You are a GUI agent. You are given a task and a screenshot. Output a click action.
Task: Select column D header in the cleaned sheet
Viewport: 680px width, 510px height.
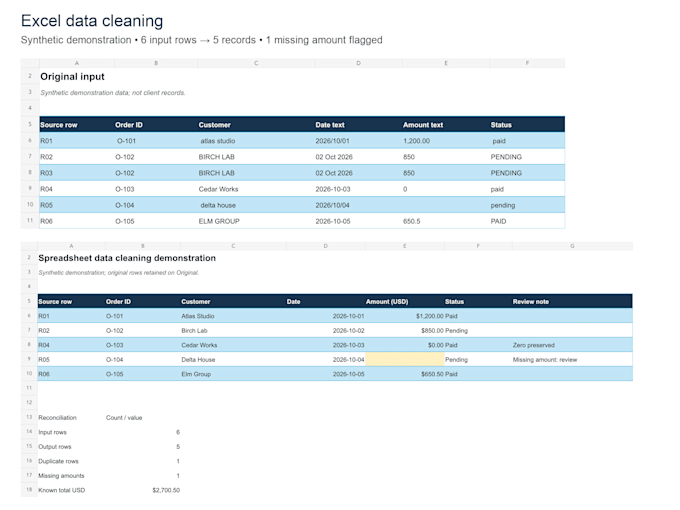[x=325, y=246]
